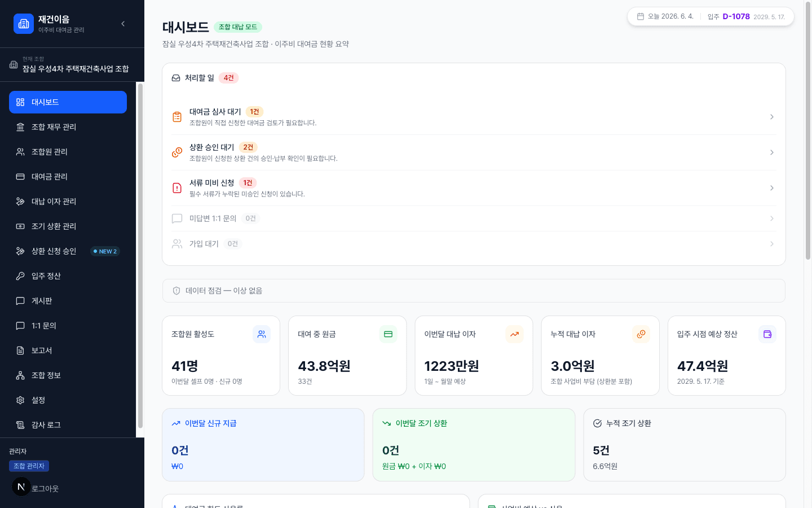Open the 입주 정산 menu item
The height and width of the screenshot is (508, 812).
click(68, 276)
